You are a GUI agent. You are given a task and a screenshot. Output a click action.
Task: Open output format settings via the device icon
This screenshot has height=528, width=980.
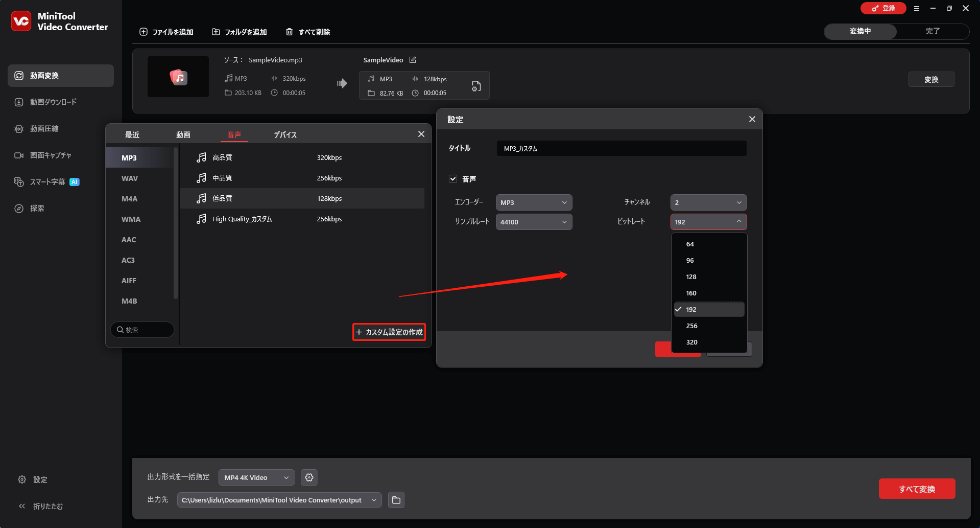[476, 86]
